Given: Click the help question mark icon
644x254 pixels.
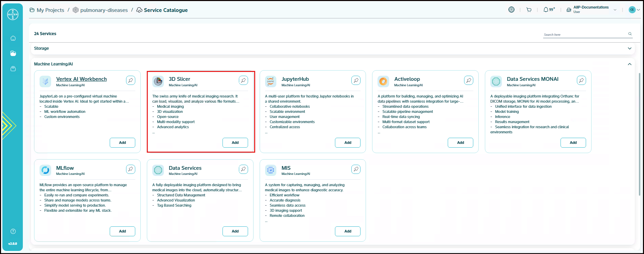Looking at the screenshot, I should [x=13, y=231].
